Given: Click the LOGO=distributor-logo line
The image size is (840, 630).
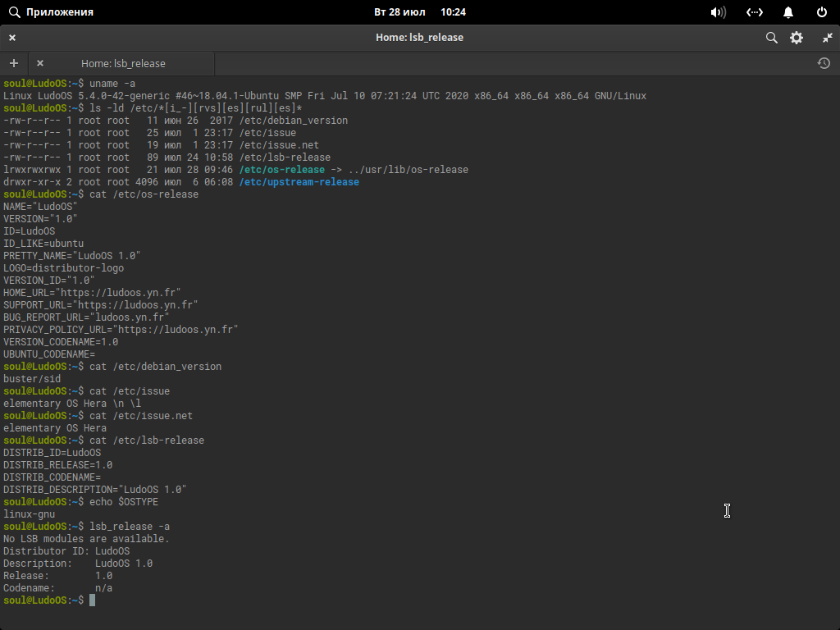Looking at the screenshot, I should point(63,268).
